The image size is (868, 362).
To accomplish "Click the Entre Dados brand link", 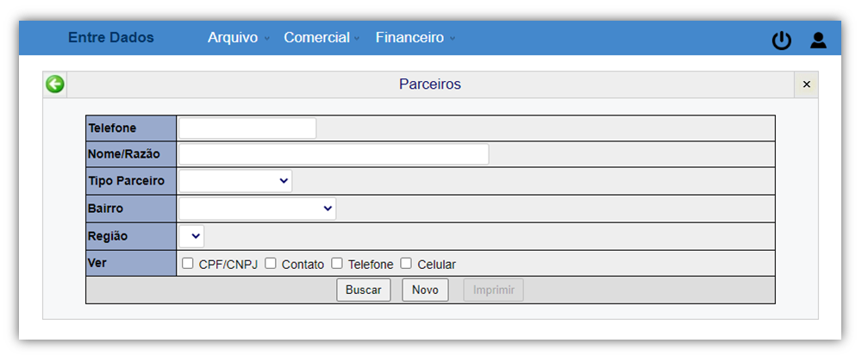I will point(110,38).
